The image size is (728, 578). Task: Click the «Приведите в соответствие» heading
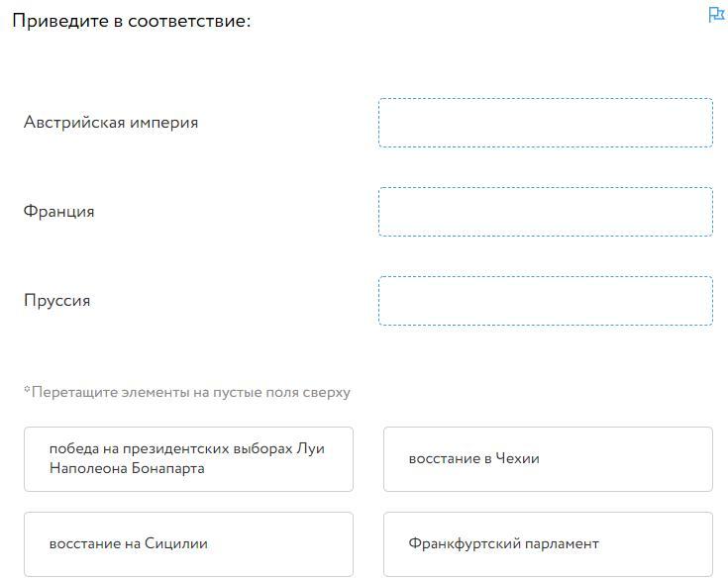click(132, 21)
